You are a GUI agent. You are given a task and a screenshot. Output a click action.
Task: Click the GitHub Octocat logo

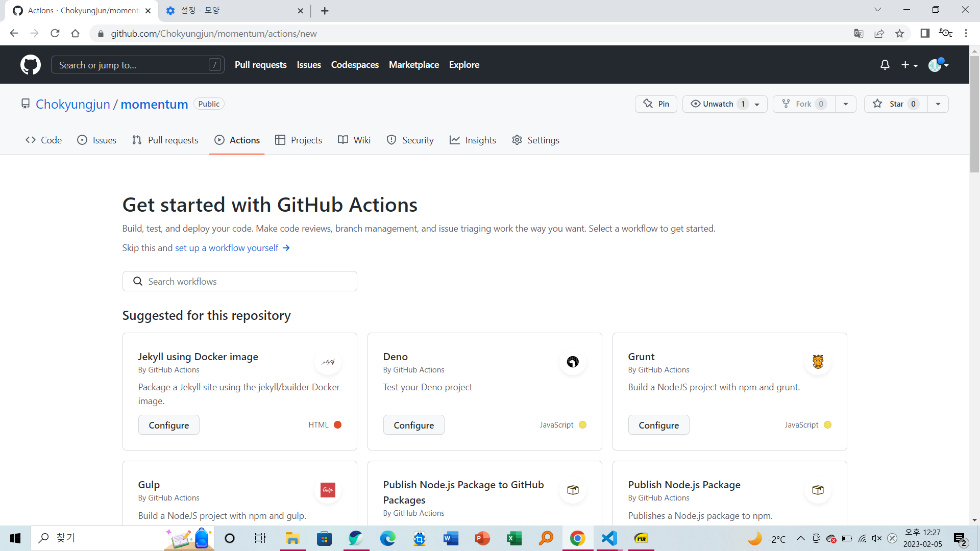point(31,65)
